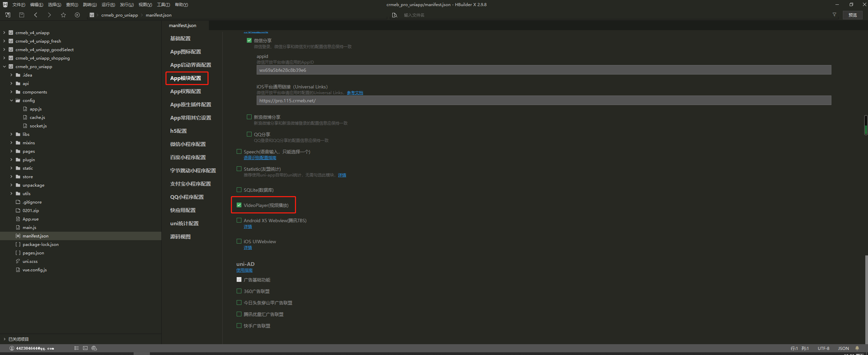Check the Android X5 Webview checkbox
Viewport: 868px width, 355px height.
pos(239,220)
